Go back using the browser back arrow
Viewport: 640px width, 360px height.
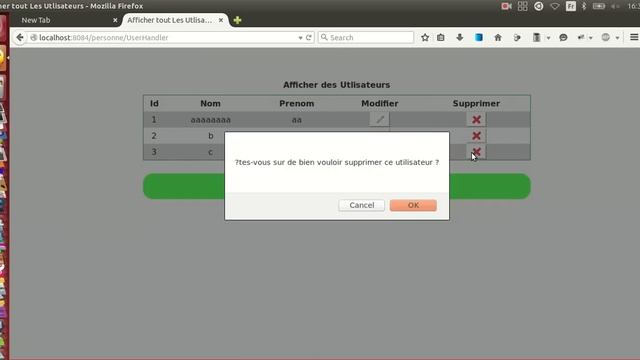click(x=20, y=38)
